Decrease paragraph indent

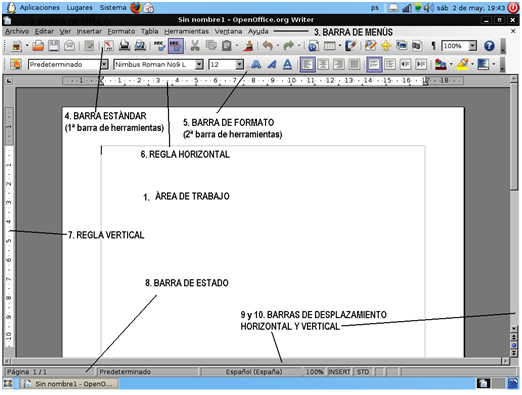(405, 64)
